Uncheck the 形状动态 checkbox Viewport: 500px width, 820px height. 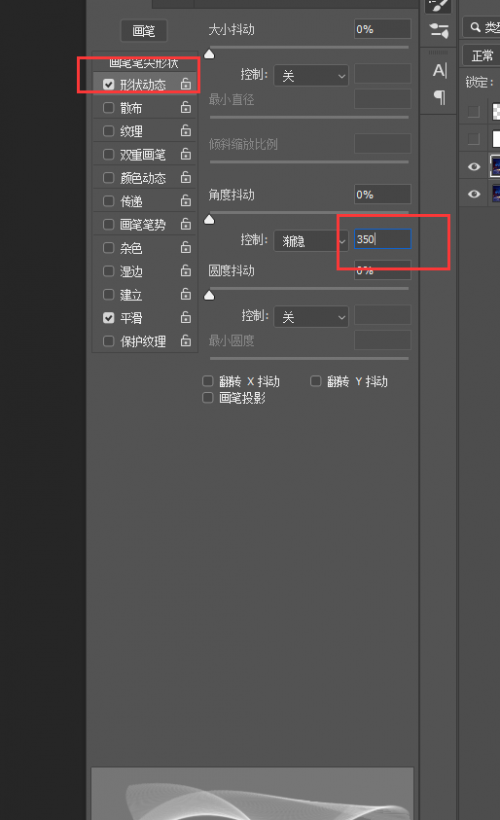click(109, 84)
